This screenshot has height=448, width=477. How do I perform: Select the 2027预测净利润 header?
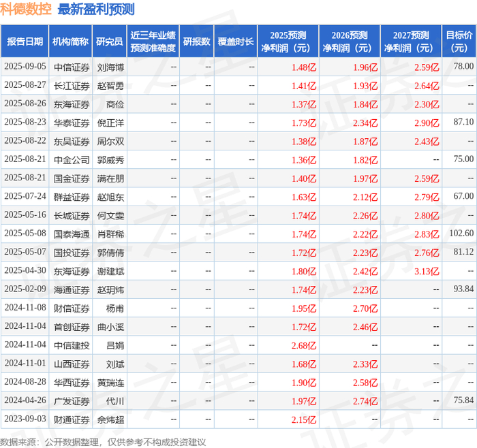(x=411, y=42)
